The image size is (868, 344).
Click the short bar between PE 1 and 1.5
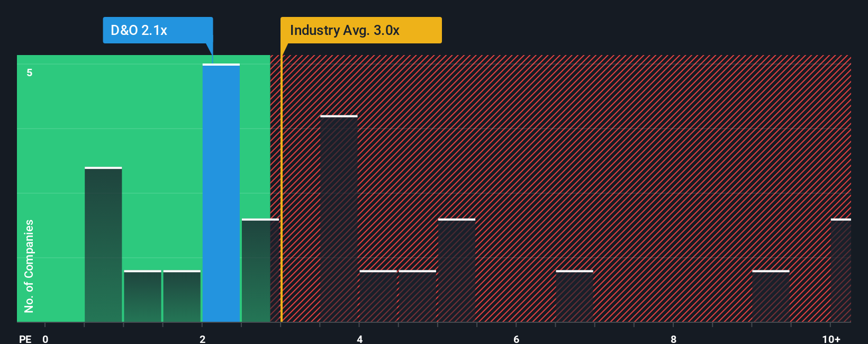tap(142, 296)
